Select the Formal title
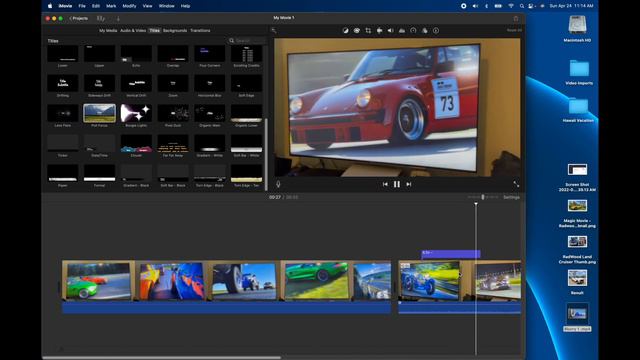 point(99,173)
